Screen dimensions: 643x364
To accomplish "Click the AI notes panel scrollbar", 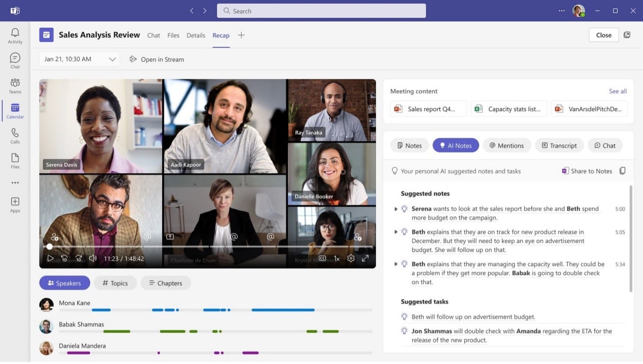I will pos(631,238).
